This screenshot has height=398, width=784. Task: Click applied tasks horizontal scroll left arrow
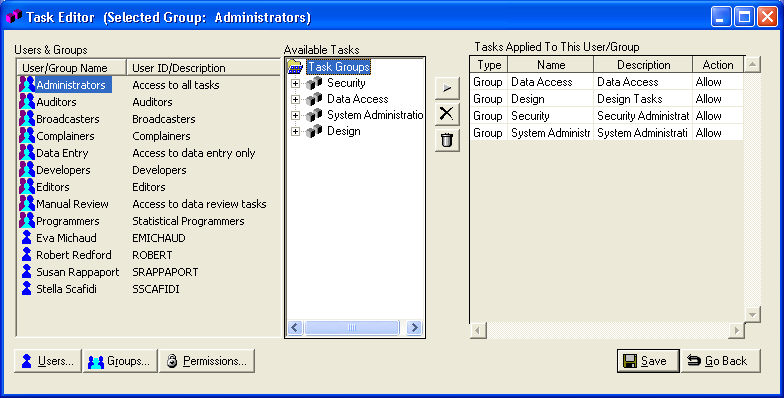click(x=478, y=330)
